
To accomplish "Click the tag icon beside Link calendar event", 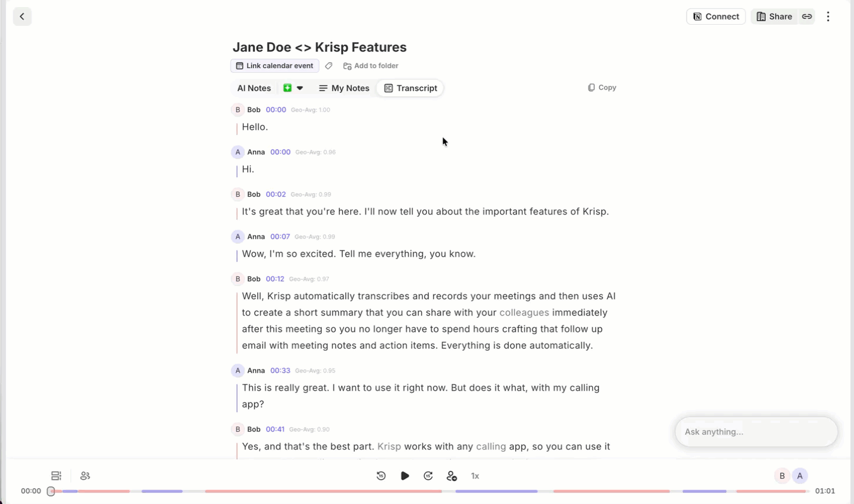I will [x=329, y=66].
